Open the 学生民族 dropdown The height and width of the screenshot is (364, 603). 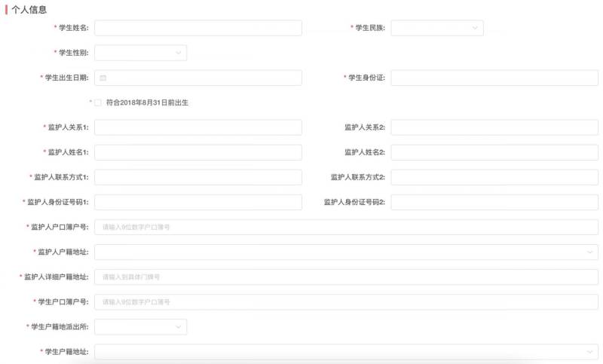click(x=436, y=28)
